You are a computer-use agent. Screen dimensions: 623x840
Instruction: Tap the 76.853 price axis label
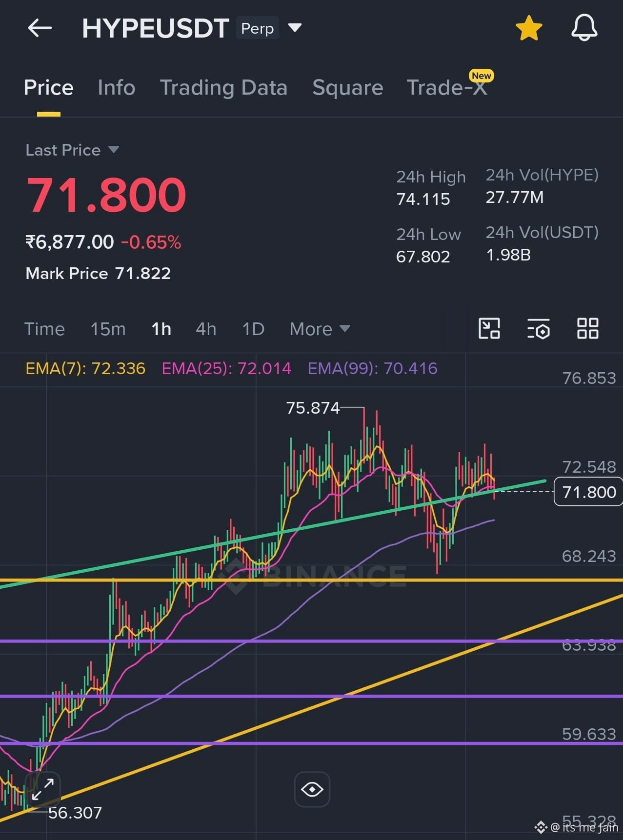pyautogui.click(x=589, y=378)
